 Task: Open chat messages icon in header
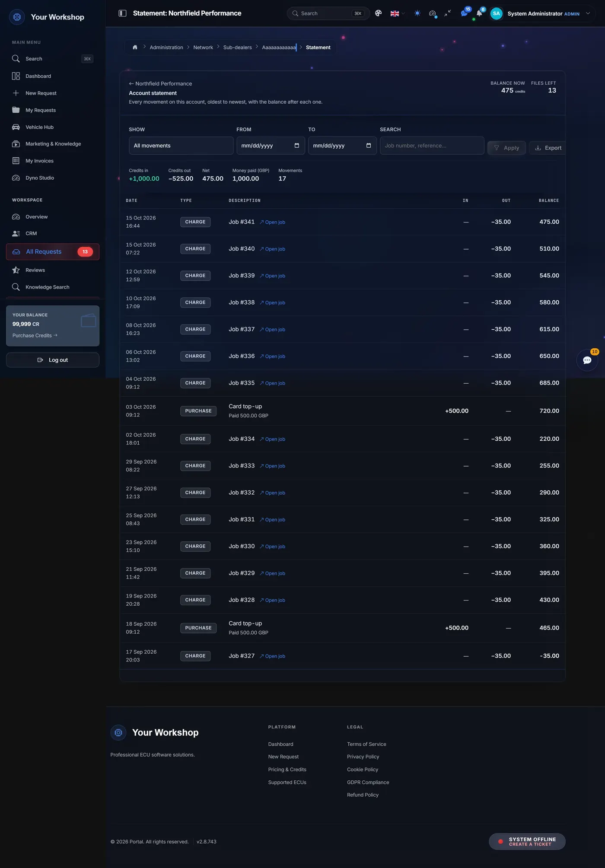(x=464, y=13)
